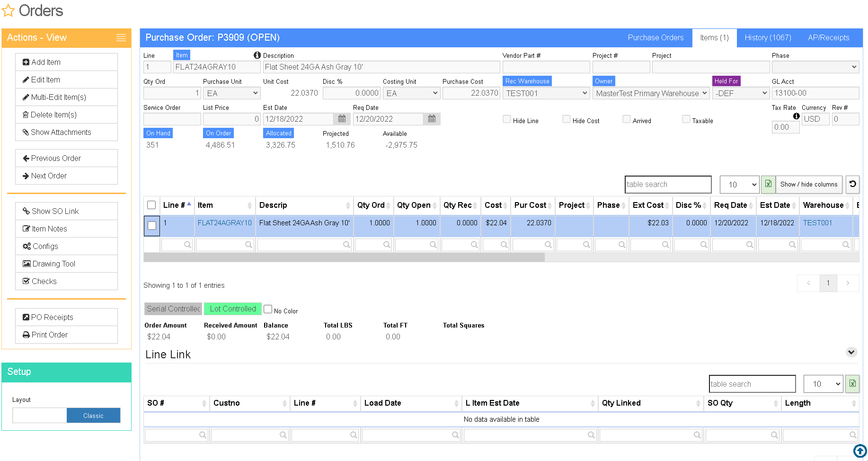
Task: Go to Next Order
Action: coord(67,176)
